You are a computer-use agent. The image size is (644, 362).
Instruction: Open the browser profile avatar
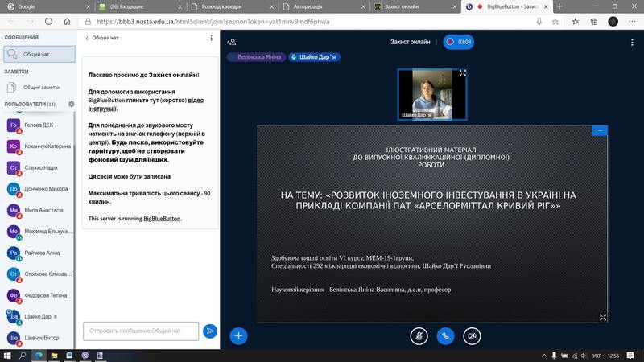tap(613, 22)
